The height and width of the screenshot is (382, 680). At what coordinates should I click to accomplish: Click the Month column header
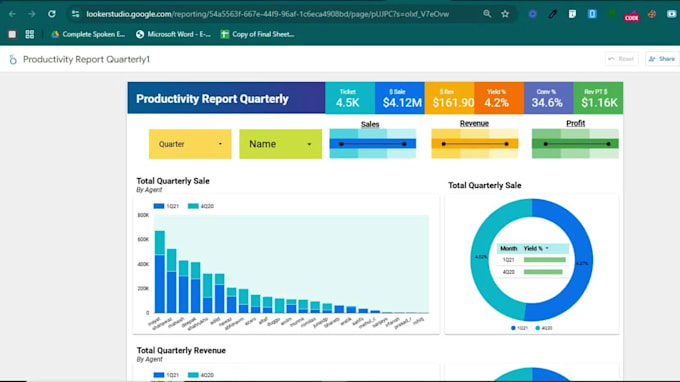click(509, 248)
